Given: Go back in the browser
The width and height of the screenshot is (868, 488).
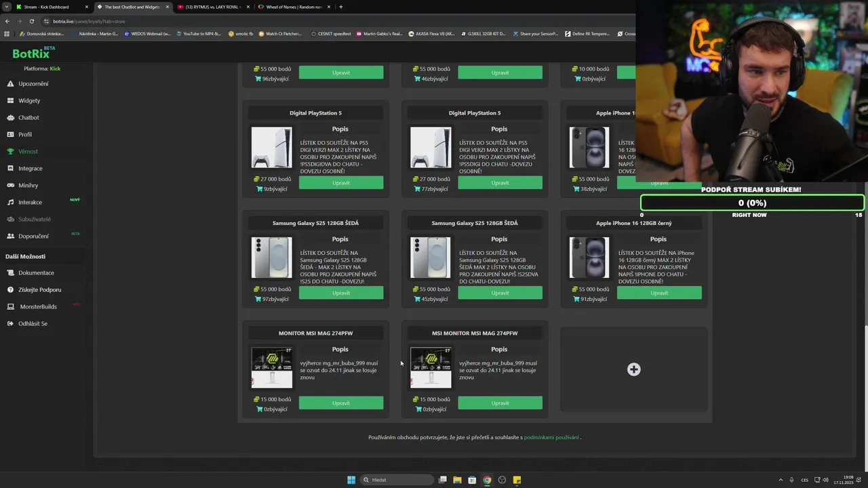Looking at the screenshot, I should (x=7, y=21).
